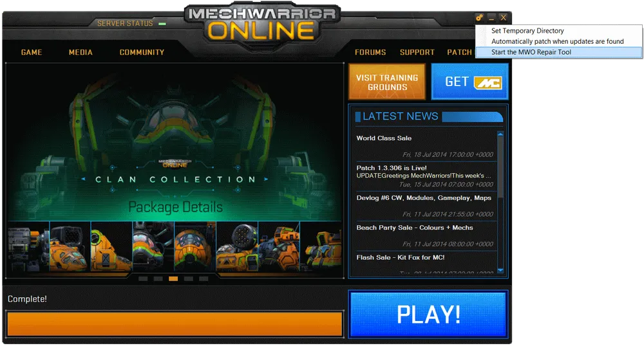Click the fifth orange dome thumbnail
644x346 pixels.
[x=196, y=246]
